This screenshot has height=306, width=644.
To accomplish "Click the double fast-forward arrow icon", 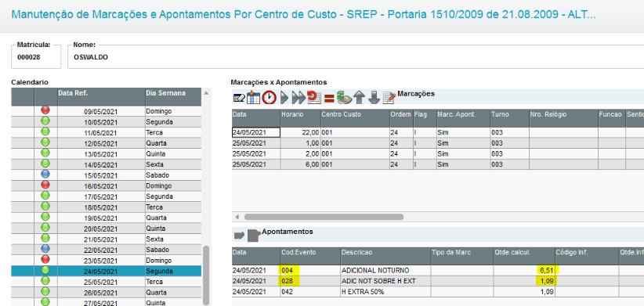I will click(298, 98).
